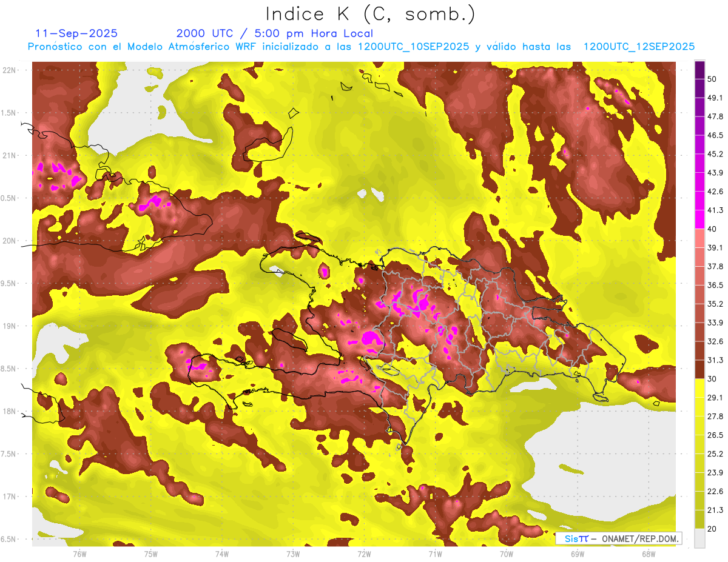
Task: Click the 76W longitude label
Action: pos(79,554)
